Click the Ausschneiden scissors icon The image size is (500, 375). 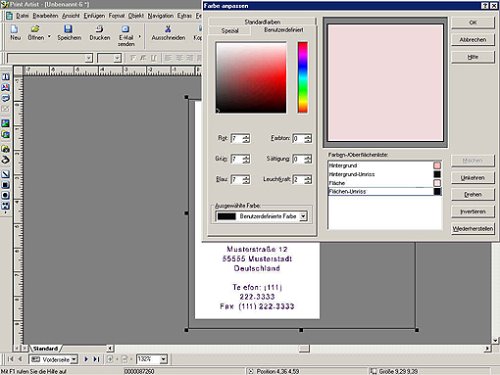(x=168, y=29)
